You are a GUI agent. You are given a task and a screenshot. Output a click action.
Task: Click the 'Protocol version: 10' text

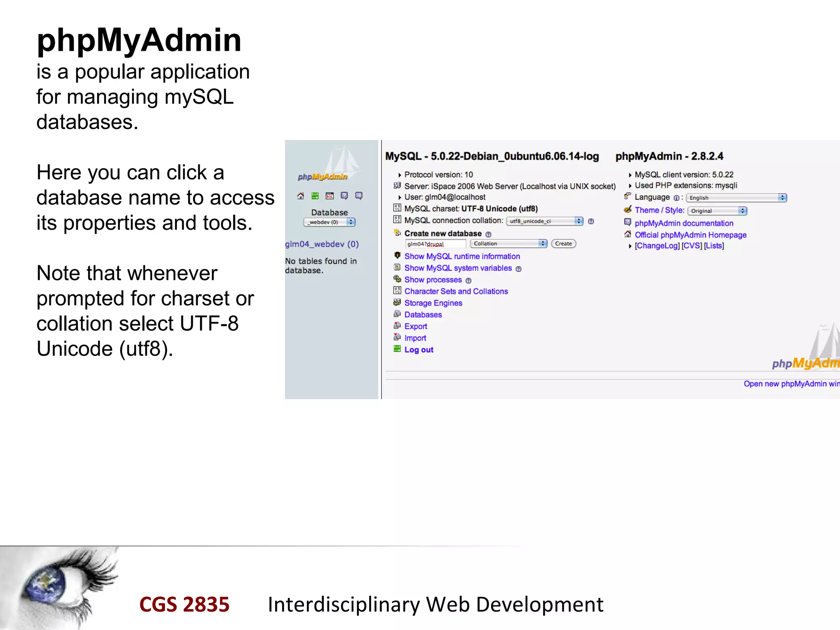tap(438, 175)
